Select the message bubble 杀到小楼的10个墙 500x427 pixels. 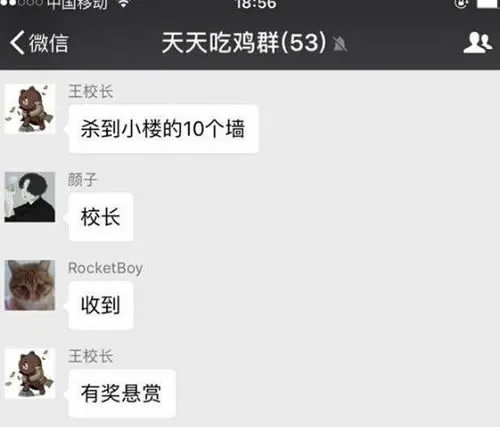163,129
